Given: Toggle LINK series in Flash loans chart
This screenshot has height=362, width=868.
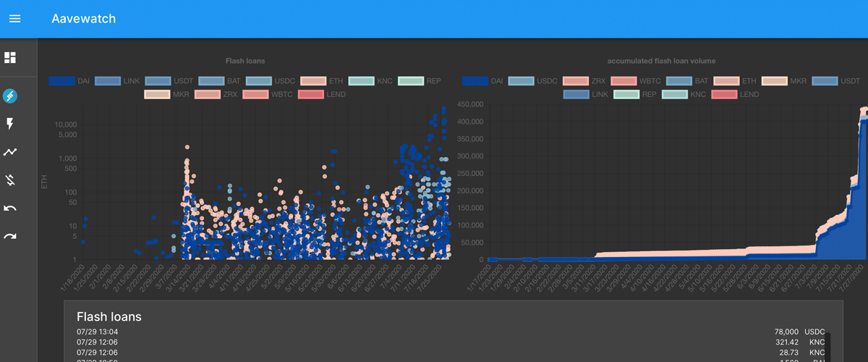Looking at the screenshot, I should coord(116,81).
